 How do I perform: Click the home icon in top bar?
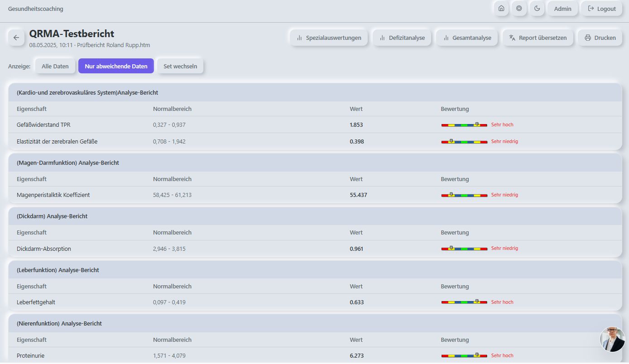(501, 9)
